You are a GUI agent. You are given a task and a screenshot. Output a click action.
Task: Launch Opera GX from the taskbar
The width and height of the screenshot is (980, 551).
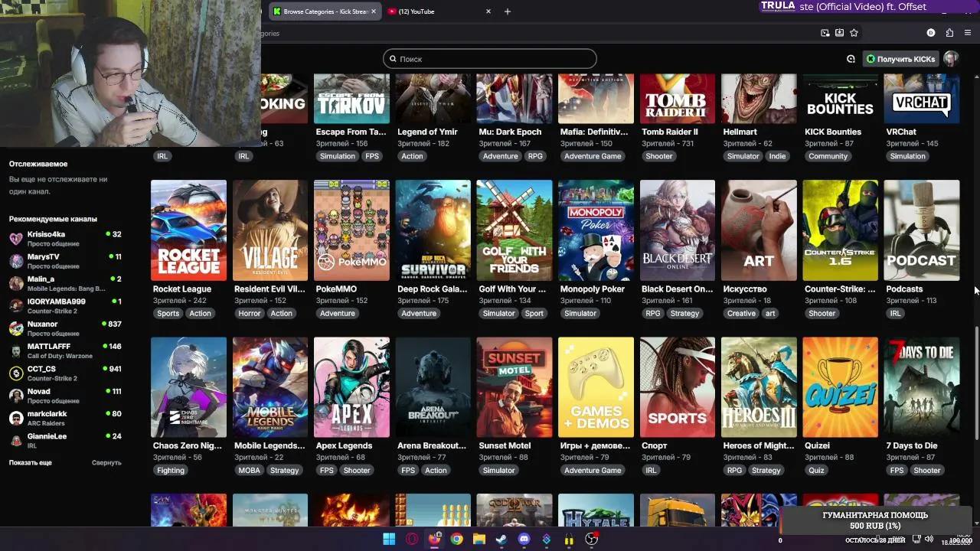412,540
